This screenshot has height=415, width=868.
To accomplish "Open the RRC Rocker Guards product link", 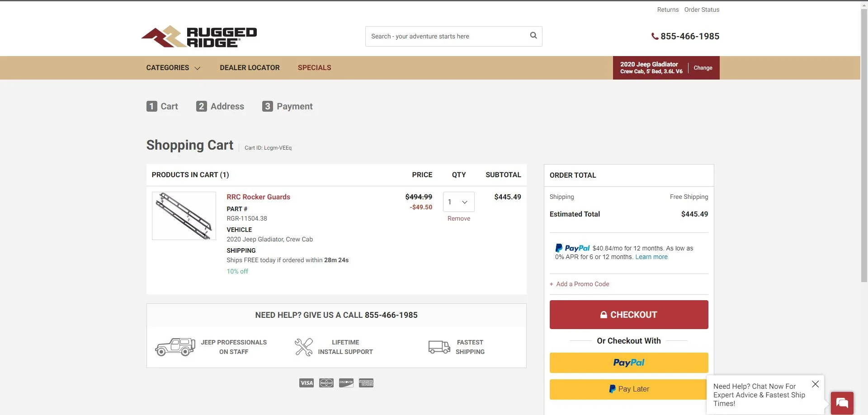I will (x=259, y=197).
